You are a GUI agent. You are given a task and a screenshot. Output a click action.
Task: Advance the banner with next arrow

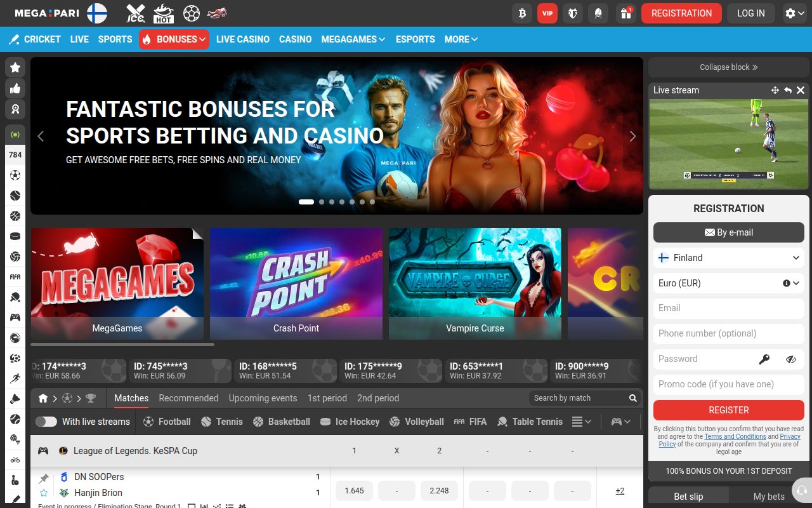[x=632, y=136]
